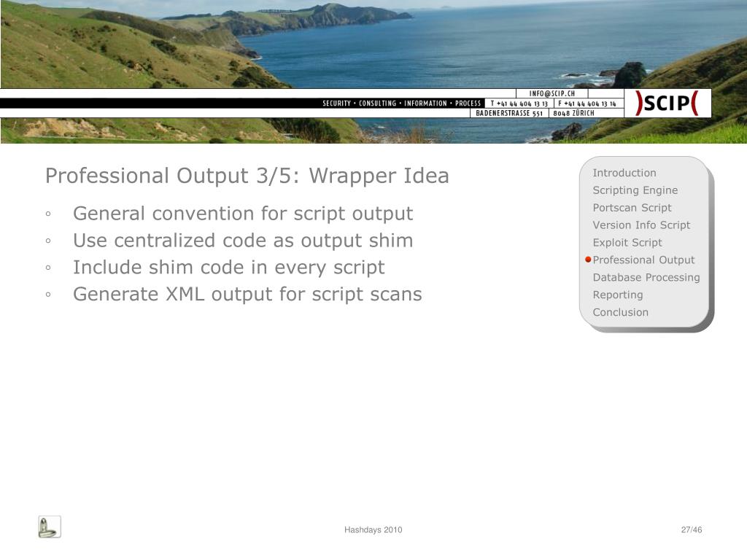Image resolution: width=747 pixels, height=560 pixels.
Task: Click the 'Hashdays 2010' footer text
Action: click(x=373, y=529)
